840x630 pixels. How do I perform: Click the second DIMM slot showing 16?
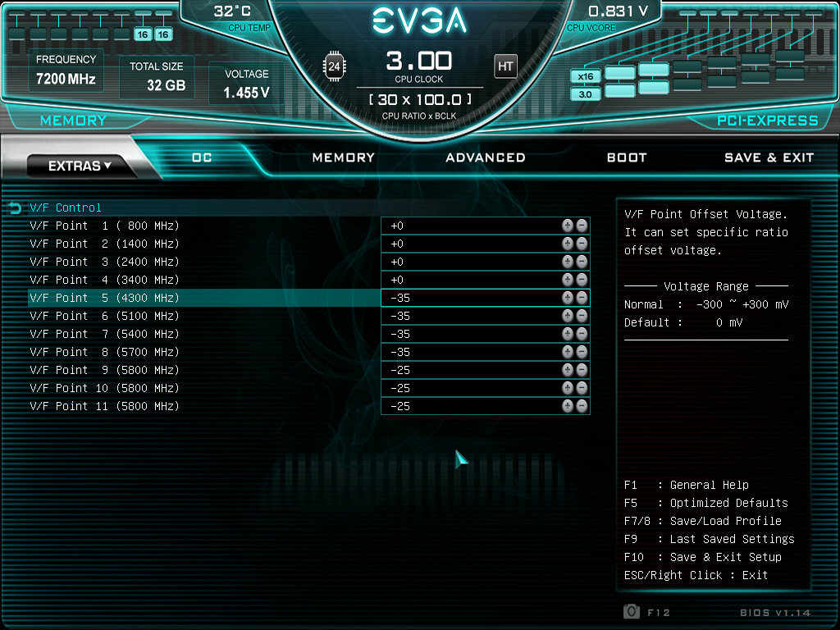pyautogui.click(x=163, y=34)
